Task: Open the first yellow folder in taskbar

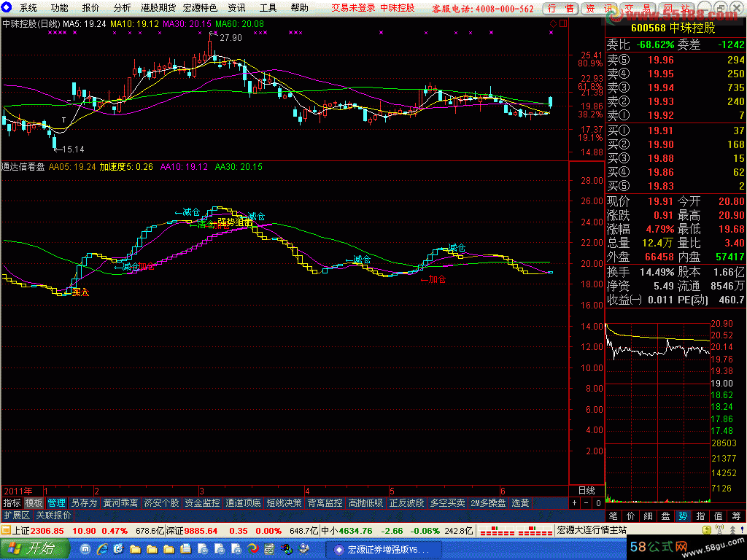Action: 135,549
